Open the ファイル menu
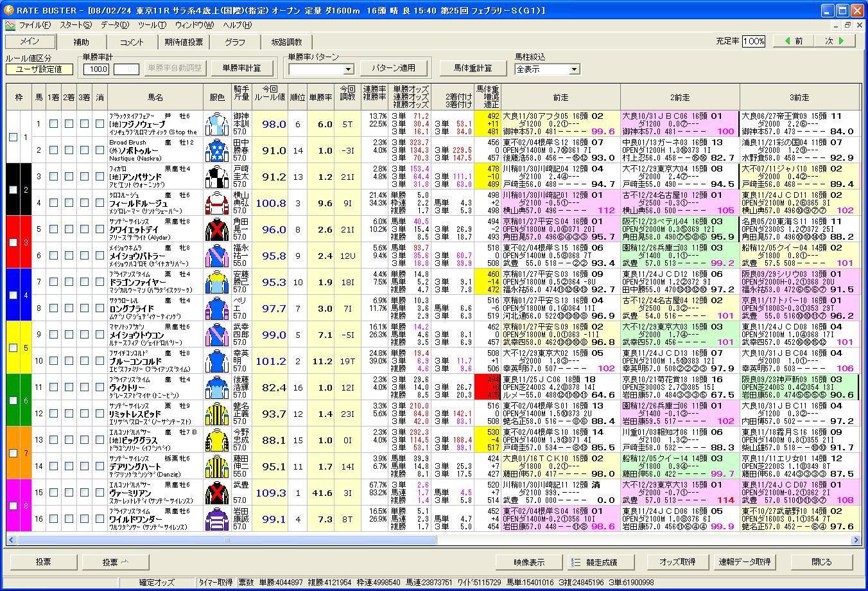The width and height of the screenshot is (868, 591). pos(35,25)
